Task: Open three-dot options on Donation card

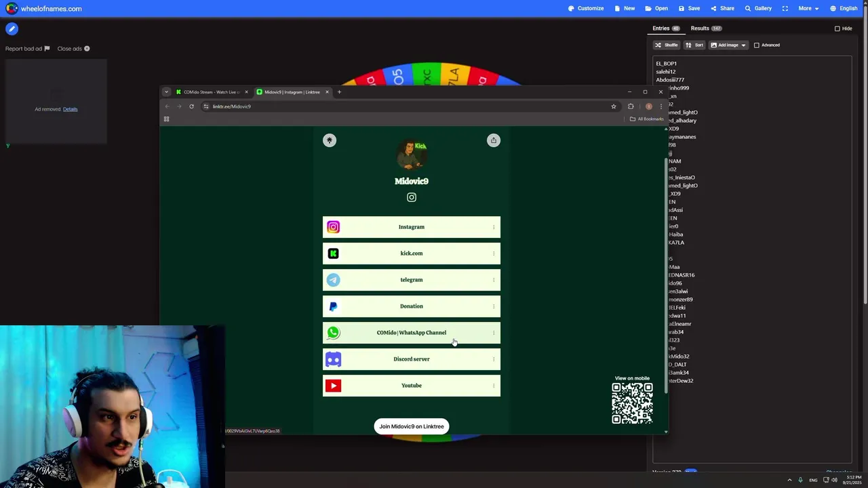Action: [x=493, y=306]
